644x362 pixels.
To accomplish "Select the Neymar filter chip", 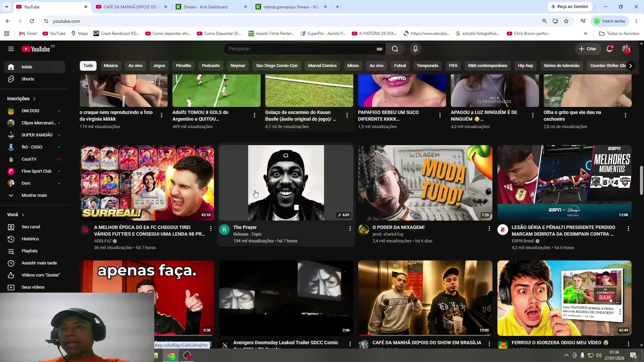I will pyautogui.click(x=238, y=66).
